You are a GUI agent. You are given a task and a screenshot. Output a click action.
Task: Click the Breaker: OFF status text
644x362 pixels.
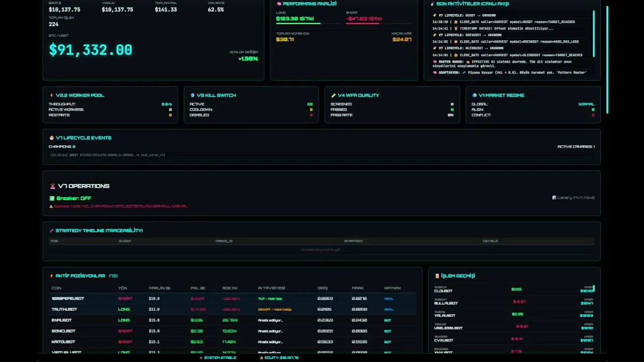tap(73, 199)
